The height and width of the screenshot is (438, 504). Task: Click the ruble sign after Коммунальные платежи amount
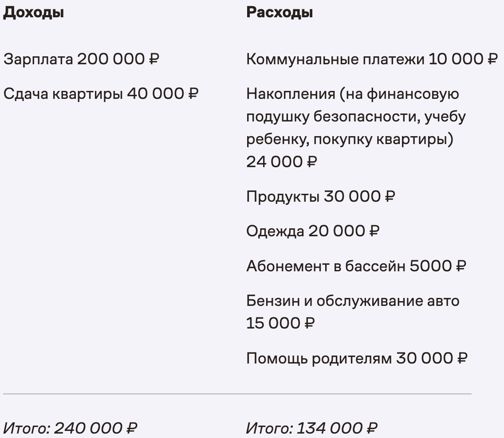tap(493, 59)
